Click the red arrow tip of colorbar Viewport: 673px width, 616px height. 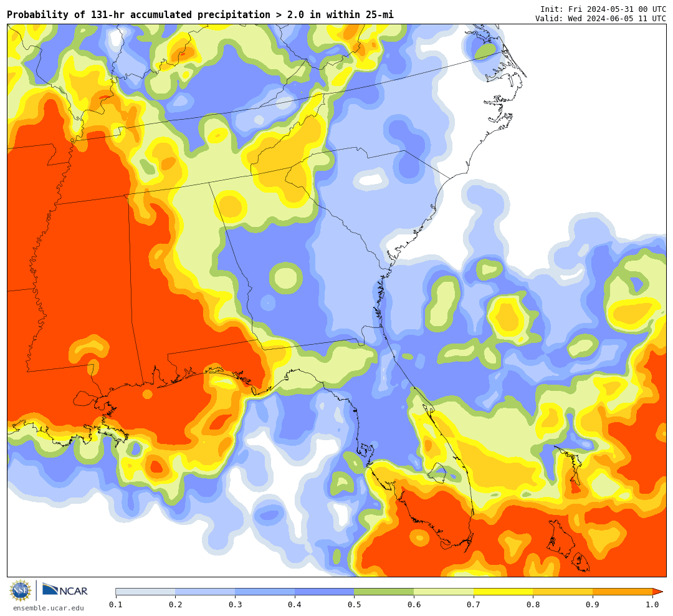(657, 592)
